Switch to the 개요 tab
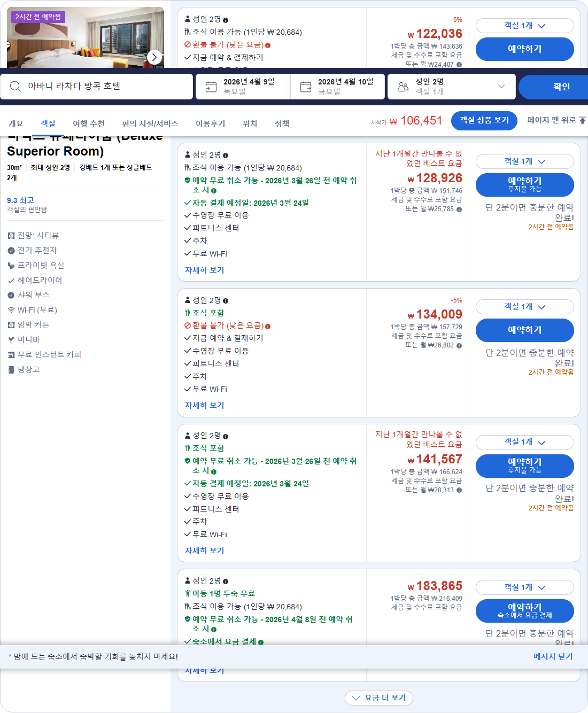The width and height of the screenshot is (588, 713). 16,123
